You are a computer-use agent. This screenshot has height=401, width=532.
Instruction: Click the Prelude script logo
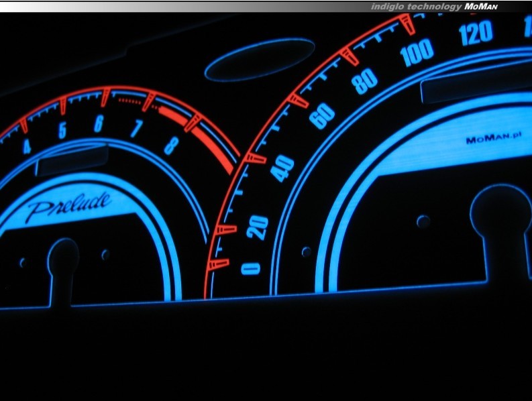tap(68, 207)
